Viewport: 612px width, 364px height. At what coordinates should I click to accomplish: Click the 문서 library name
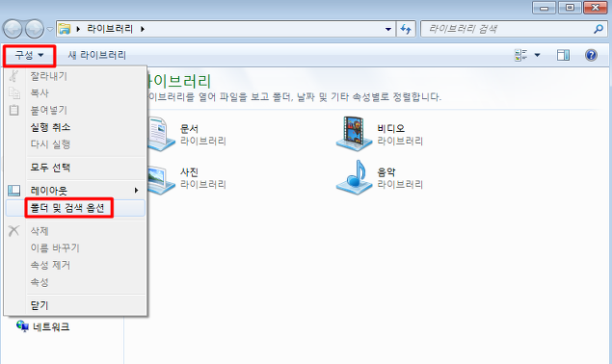coord(189,128)
